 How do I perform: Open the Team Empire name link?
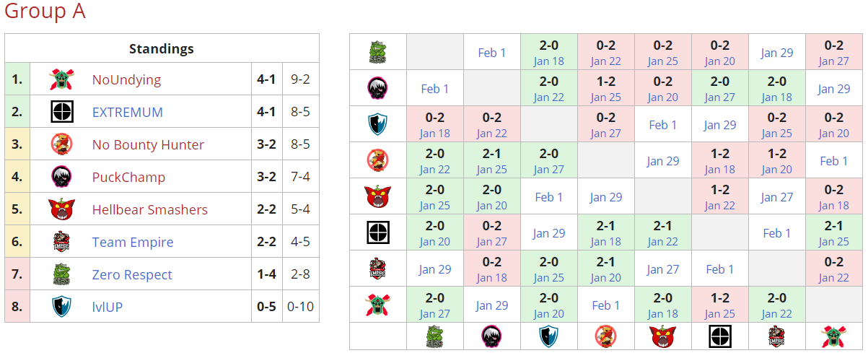click(133, 242)
